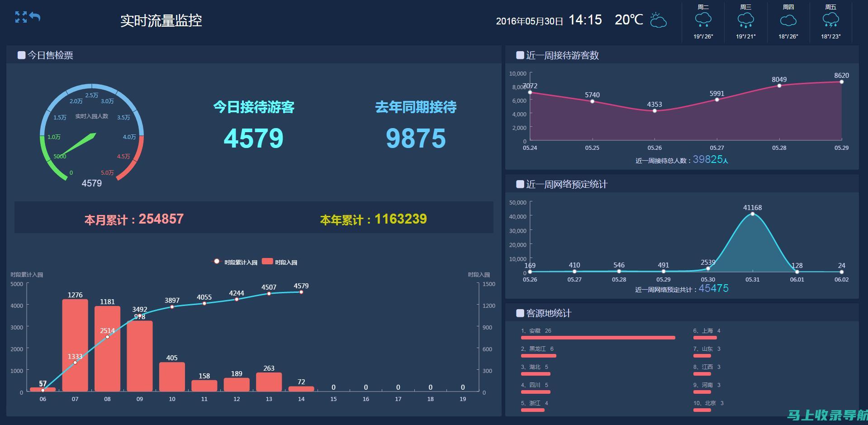Click the 浙江 4 progress bar

tap(533, 410)
